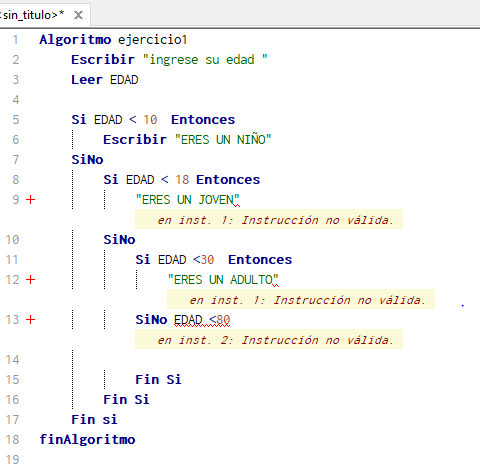
Task: Click line number 5 in the gutter
Action: 16,120
